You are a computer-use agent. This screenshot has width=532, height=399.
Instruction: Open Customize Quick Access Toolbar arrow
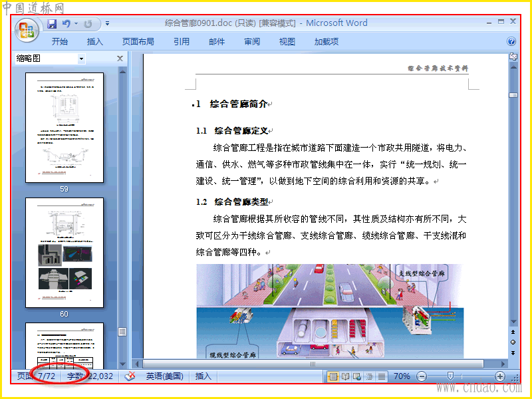[107, 24]
